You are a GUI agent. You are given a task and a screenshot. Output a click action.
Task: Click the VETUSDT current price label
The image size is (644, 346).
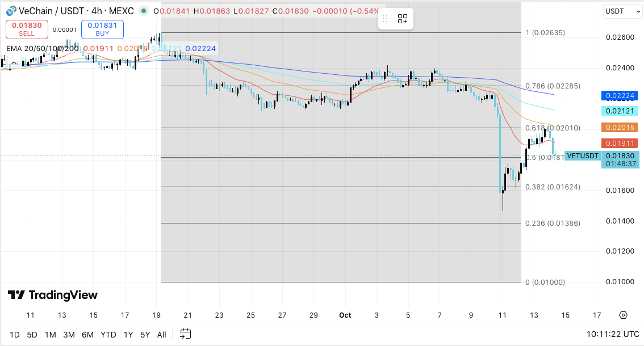pos(583,155)
